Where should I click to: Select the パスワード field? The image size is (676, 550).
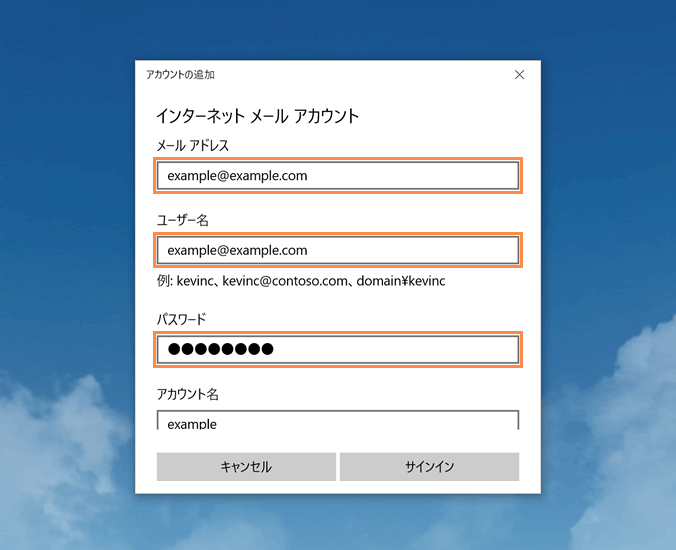pyautogui.click(x=338, y=349)
